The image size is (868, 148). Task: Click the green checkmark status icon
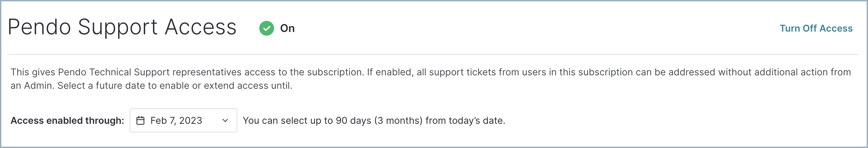point(267,28)
